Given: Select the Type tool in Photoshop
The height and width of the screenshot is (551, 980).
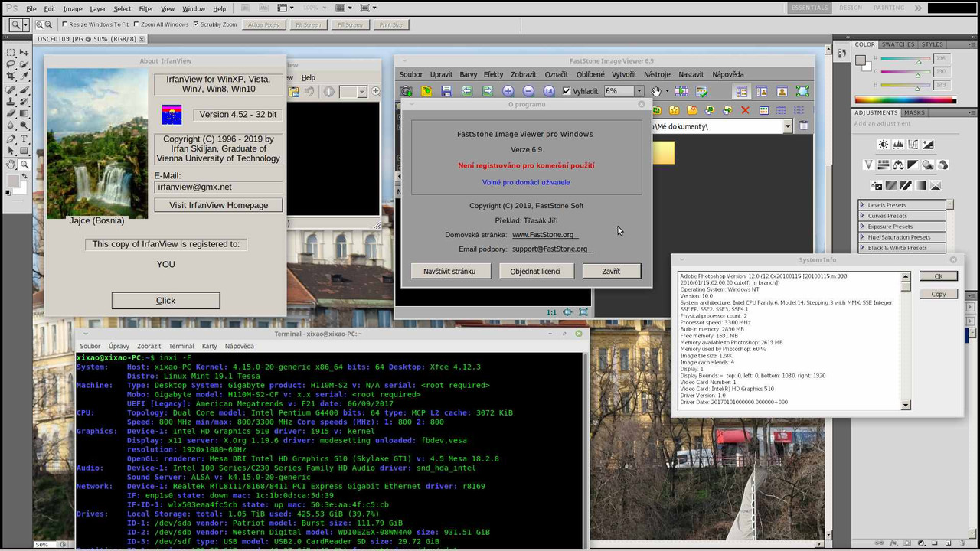Looking at the screenshot, I should pyautogui.click(x=24, y=140).
